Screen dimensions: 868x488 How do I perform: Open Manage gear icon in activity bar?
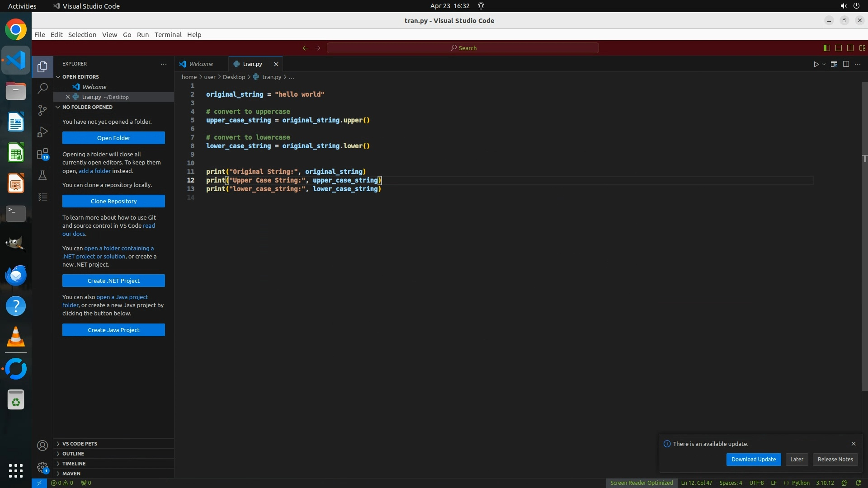42,467
